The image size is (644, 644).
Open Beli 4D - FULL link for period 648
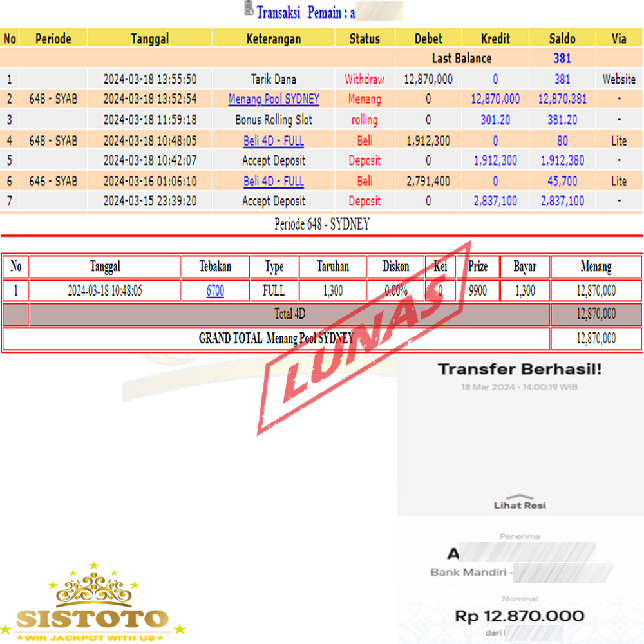coord(274,140)
